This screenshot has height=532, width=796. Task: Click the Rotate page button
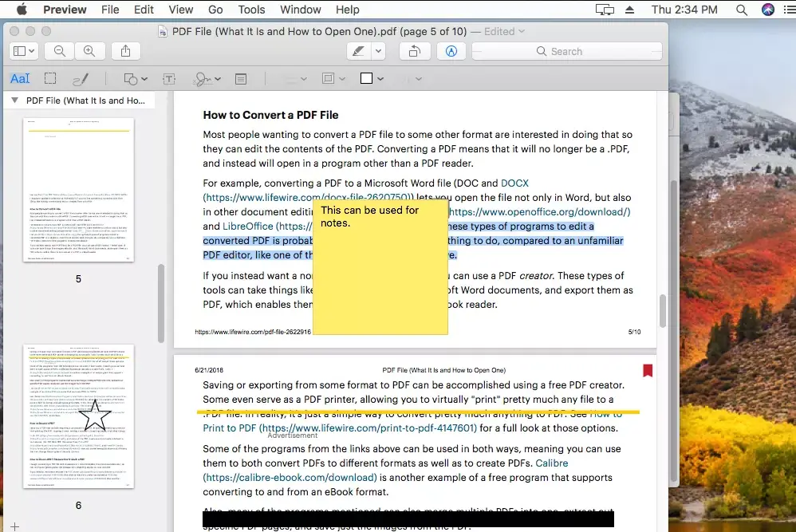pos(415,51)
